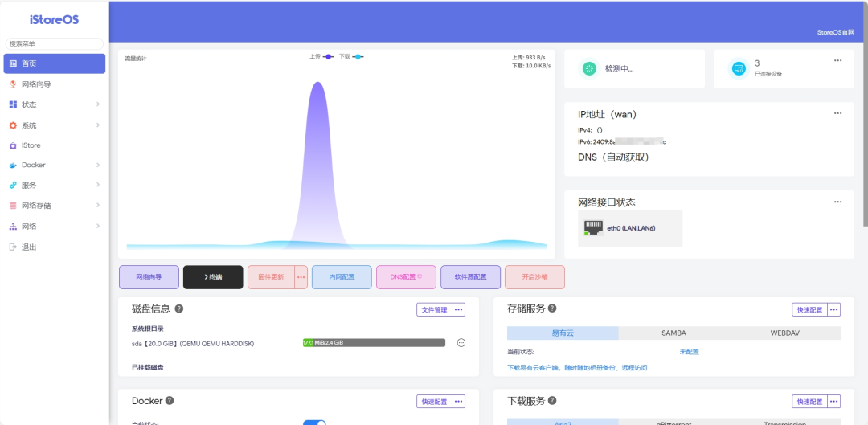The width and height of the screenshot is (868, 425).
Task: Click the 退出 logout icon
Action: point(14,247)
